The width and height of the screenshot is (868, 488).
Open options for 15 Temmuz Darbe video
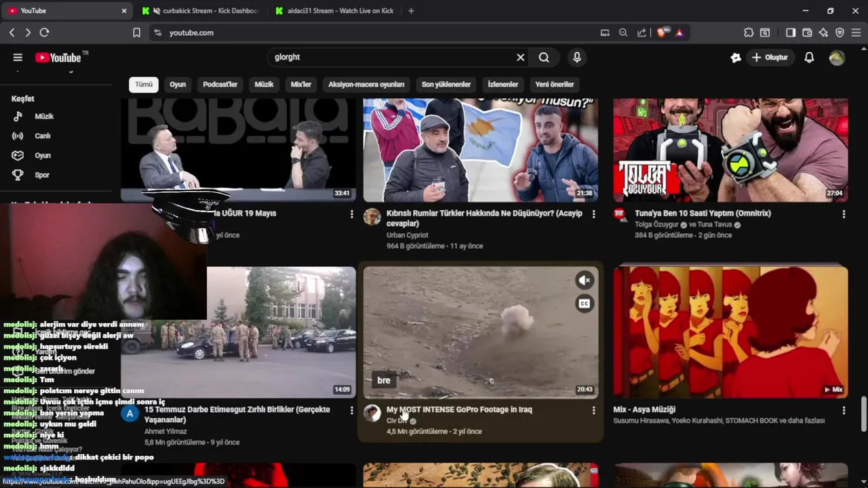coord(351,411)
